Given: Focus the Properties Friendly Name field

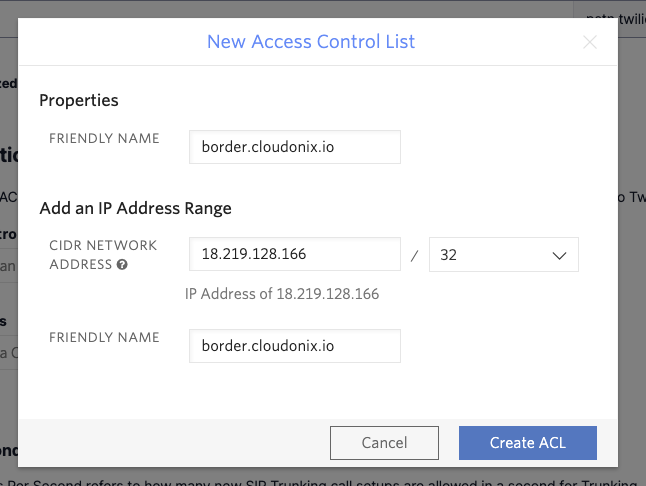Looking at the screenshot, I should pos(294,146).
